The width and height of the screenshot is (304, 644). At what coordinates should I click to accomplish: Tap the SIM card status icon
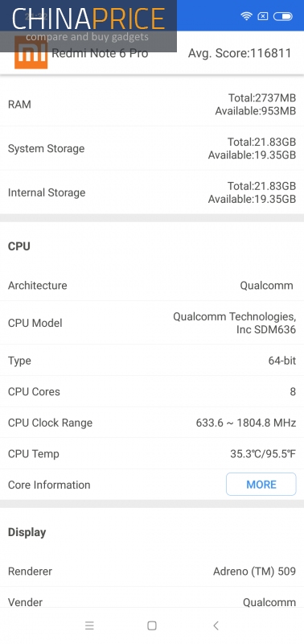pos(262,16)
